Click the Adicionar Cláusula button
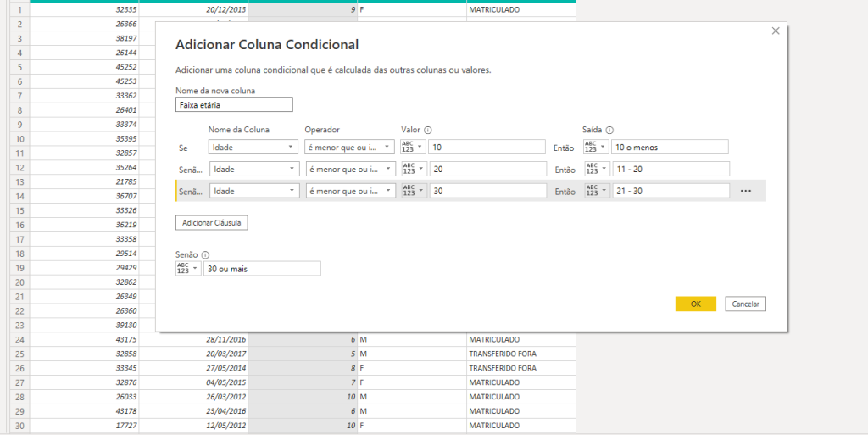 (211, 222)
